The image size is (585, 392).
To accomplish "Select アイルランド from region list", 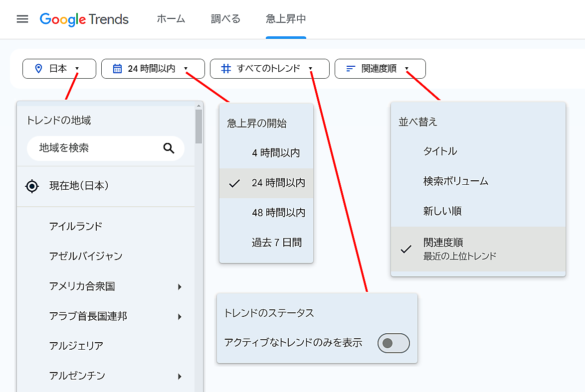I will coord(76,227).
